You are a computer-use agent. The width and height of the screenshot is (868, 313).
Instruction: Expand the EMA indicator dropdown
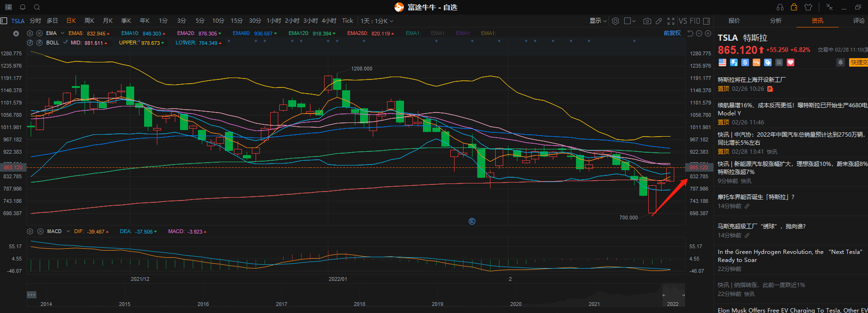tap(61, 33)
